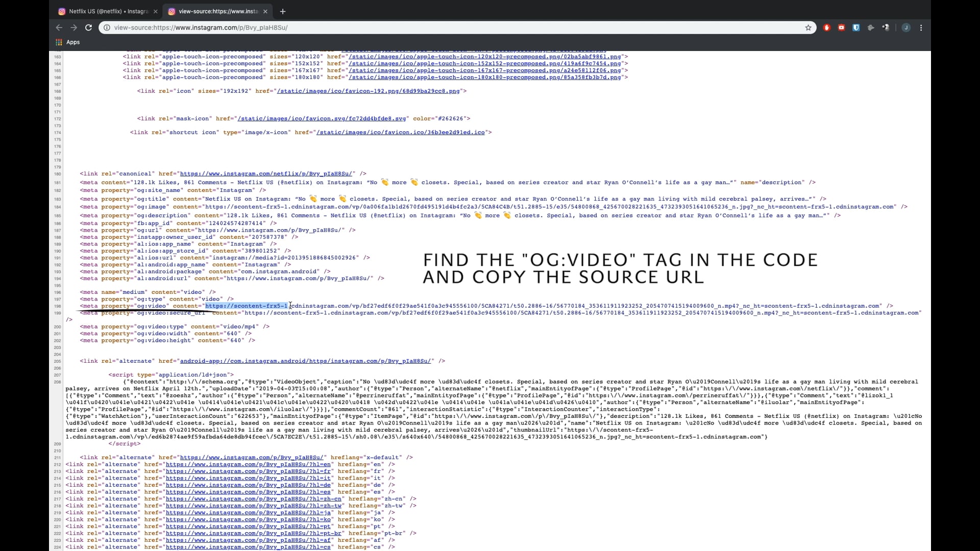Open the ?hl=fr alternate link
980x551 pixels.
pyautogui.click(x=249, y=471)
